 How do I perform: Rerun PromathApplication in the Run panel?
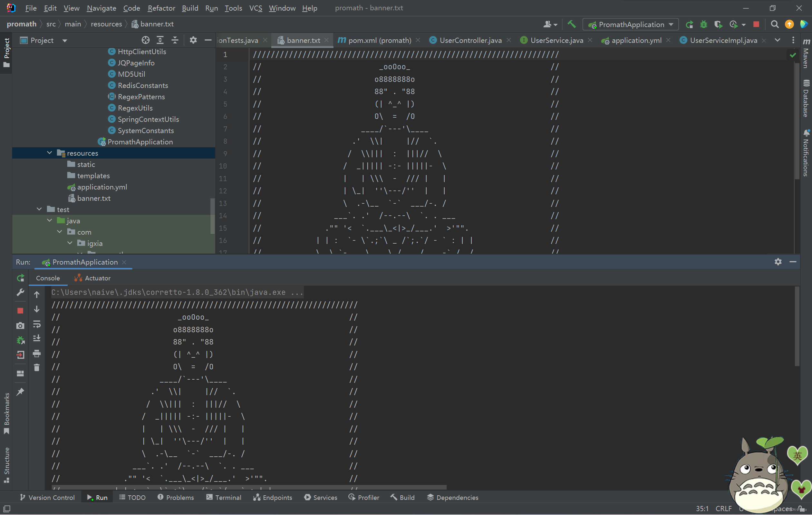(21, 278)
